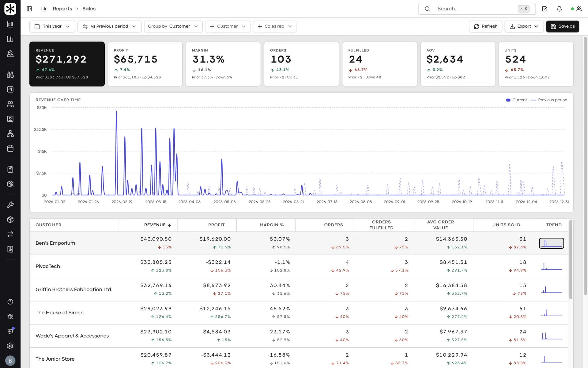The width and height of the screenshot is (588, 368).
Task: Open the calendar sidebar icon
Action: click(10, 148)
